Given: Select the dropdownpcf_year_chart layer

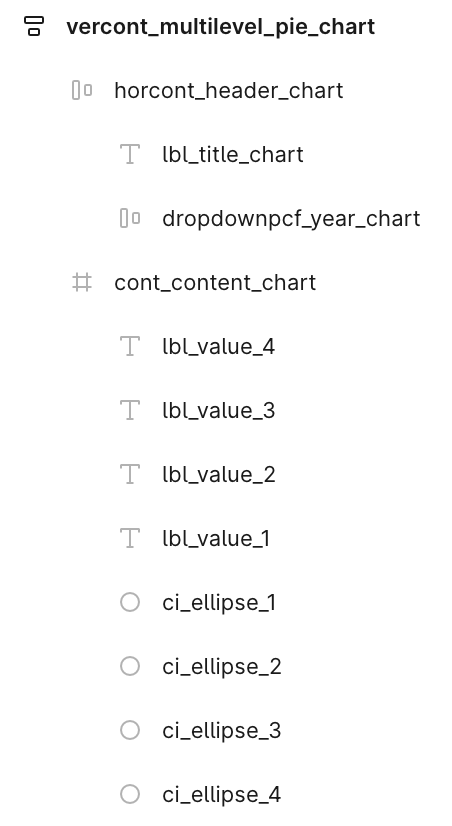Looking at the screenshot, I should tap(291, 219).
